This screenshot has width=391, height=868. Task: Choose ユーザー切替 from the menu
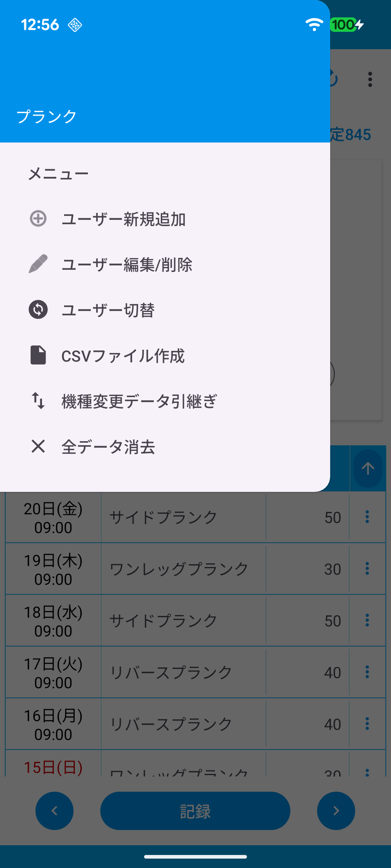[108, 310]
